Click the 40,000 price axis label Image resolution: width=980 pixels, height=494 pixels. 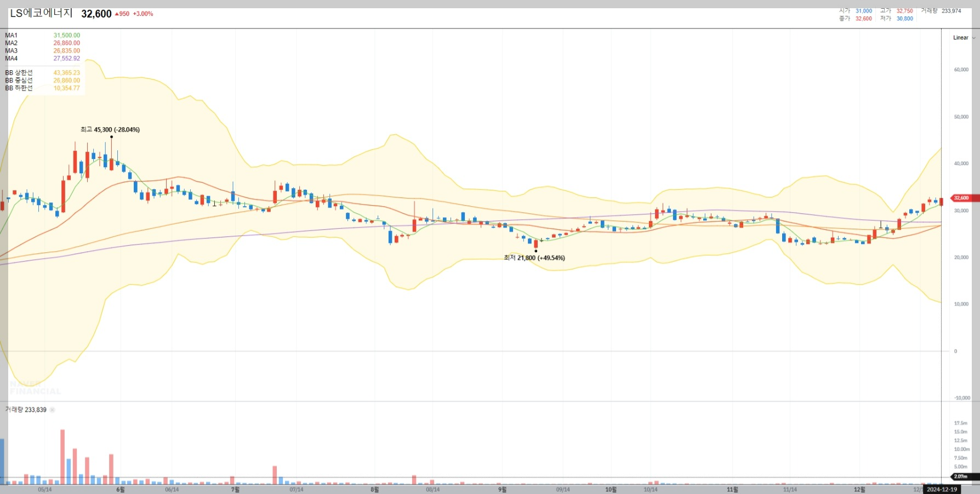(x=961, y=163)
